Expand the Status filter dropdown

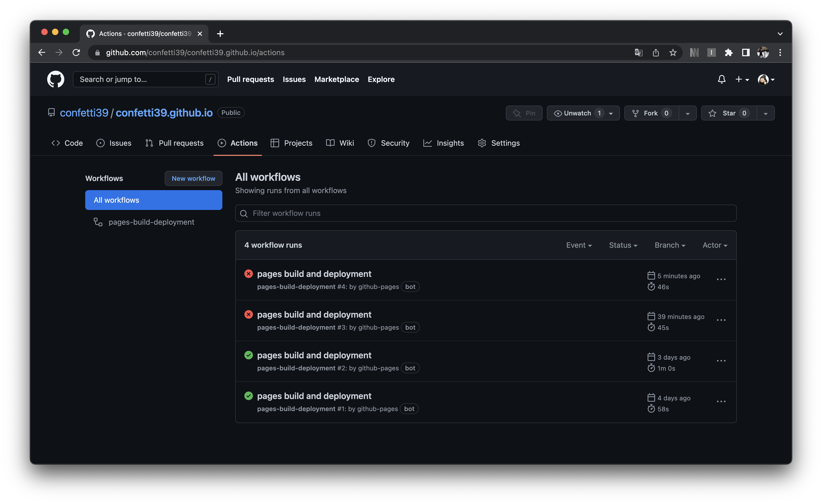click(623, 245)
